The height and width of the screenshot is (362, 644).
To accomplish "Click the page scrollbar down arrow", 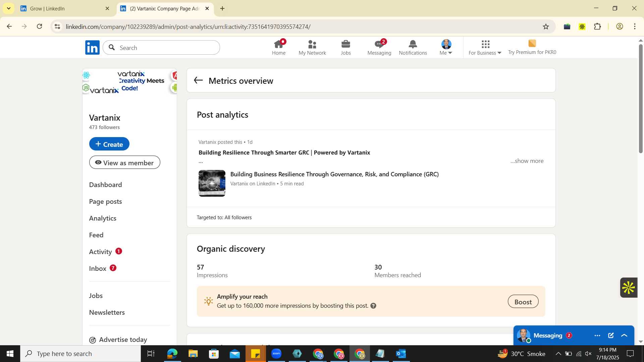I will [641, 342].
